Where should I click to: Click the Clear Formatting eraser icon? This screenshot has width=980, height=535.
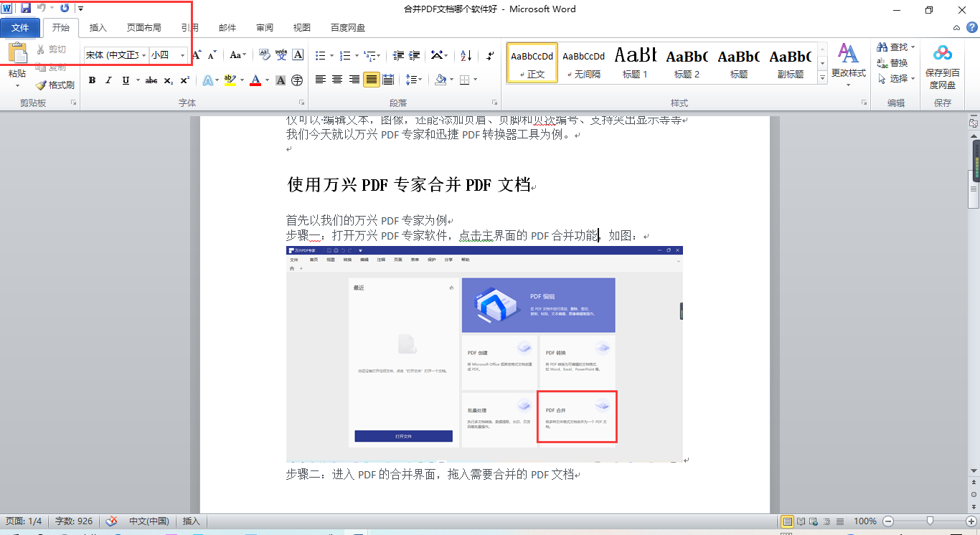coord(264,55)
